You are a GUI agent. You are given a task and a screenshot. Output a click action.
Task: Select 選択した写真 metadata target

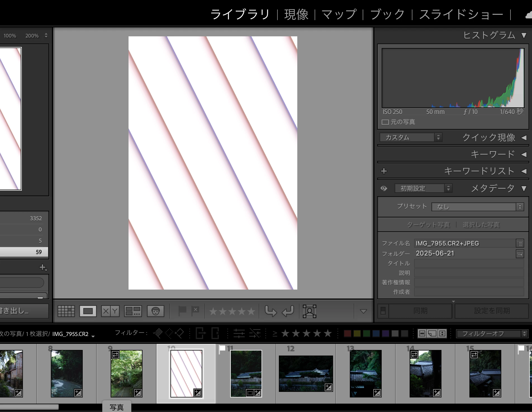coord(481,225)
